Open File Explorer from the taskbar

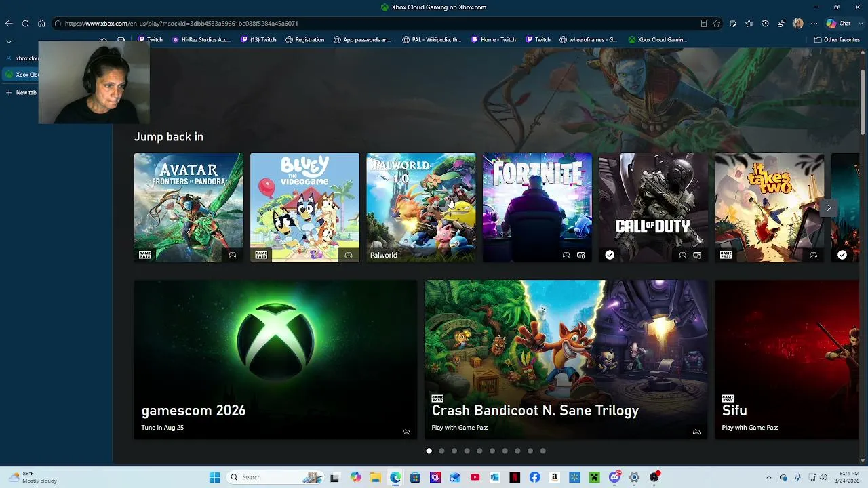pos(375,477)
